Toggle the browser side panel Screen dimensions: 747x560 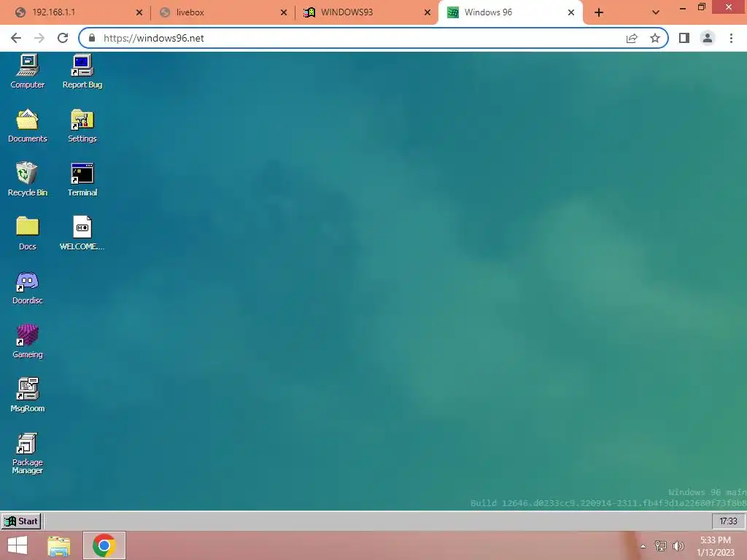click(x=684, y=38)
